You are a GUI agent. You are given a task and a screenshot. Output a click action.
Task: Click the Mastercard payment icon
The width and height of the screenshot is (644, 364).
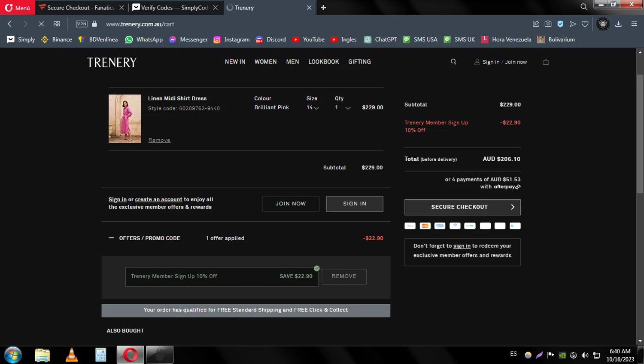[425, 226]
